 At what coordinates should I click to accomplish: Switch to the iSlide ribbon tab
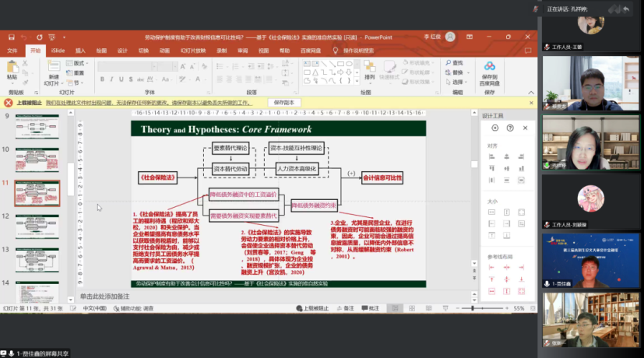58,51
